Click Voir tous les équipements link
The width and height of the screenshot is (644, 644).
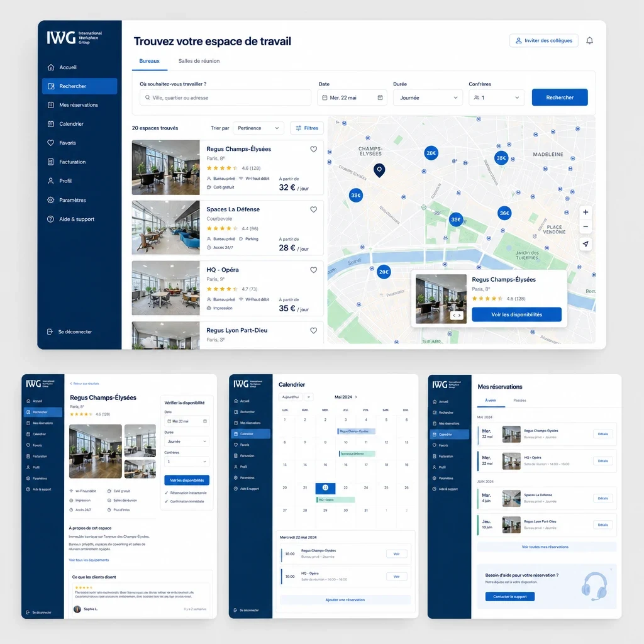tap(89, 560)
